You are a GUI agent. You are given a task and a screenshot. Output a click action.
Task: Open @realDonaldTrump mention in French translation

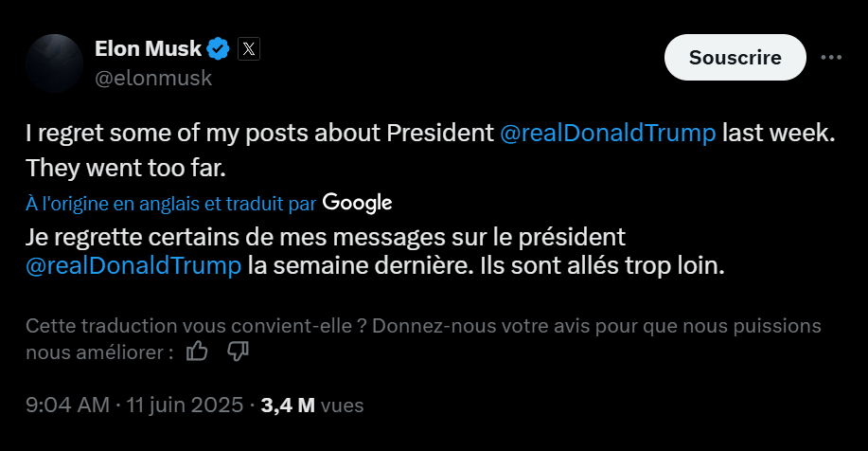click(133, 266)
